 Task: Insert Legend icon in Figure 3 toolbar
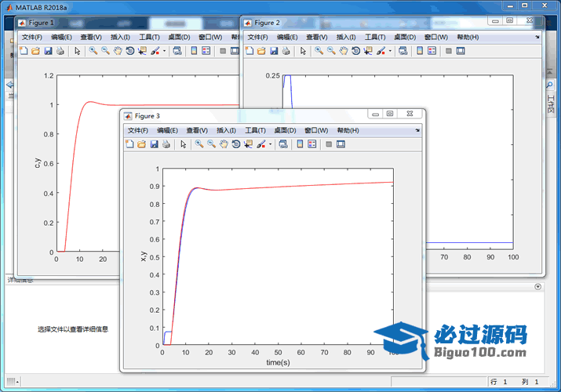(312, 144)
